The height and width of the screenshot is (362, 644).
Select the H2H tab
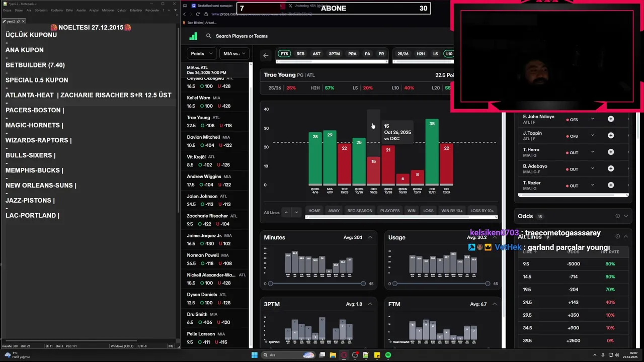click(421, 54)
